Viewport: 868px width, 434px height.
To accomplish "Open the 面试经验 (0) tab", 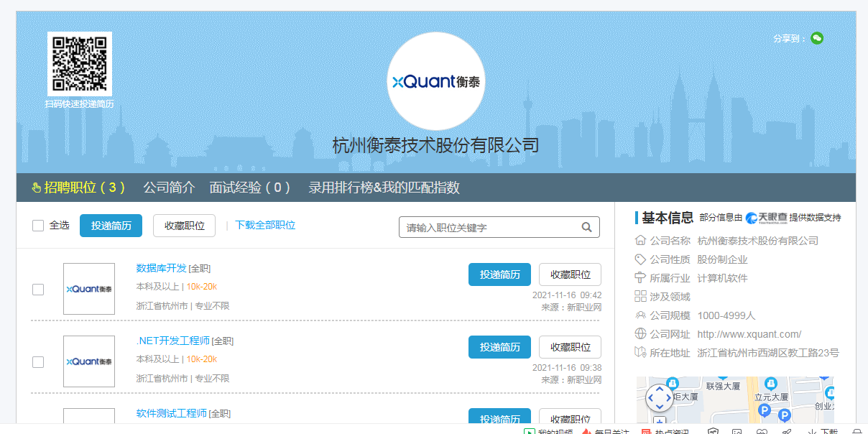I will (x=249, y=188).
